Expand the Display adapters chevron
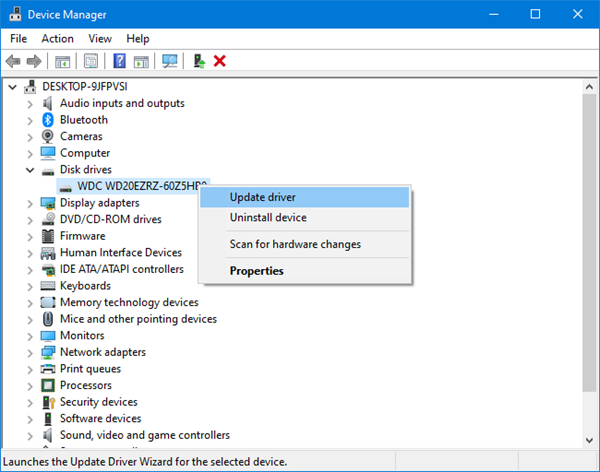 coord(30,204)
